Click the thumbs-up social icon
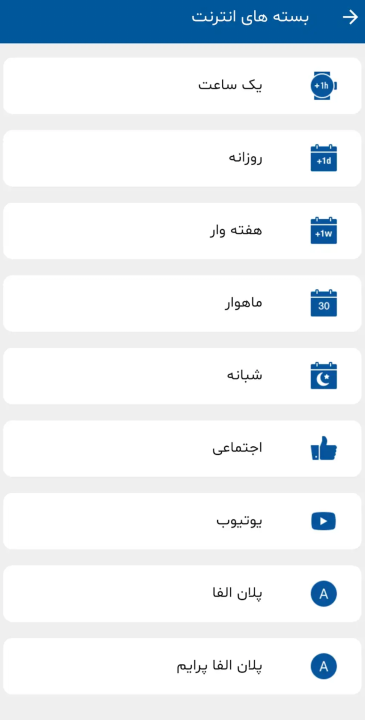Screen dimensions: 365x720 pos(324,448)
